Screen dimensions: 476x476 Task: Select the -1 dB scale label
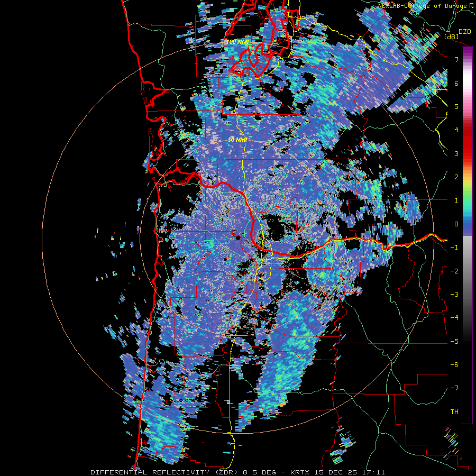(x=454, y=248)
